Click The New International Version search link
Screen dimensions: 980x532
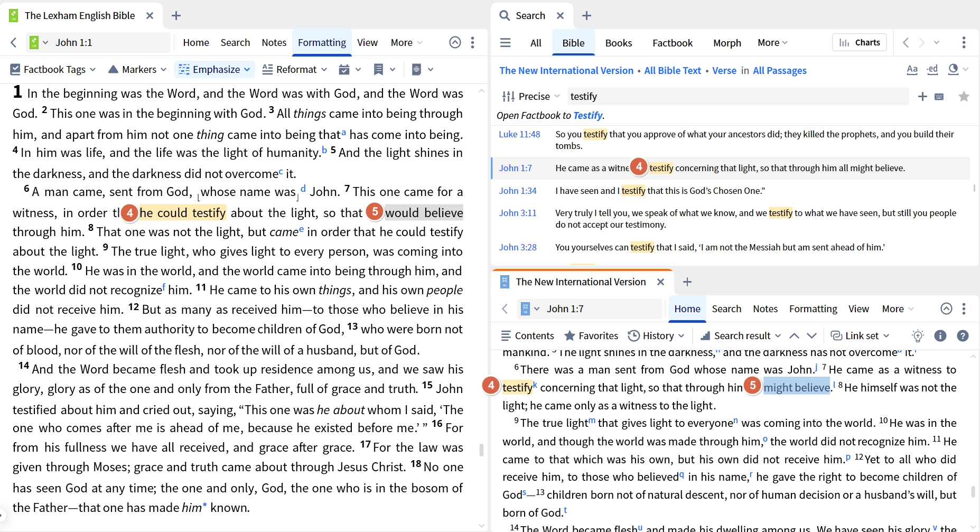click(x=566, y=70)
